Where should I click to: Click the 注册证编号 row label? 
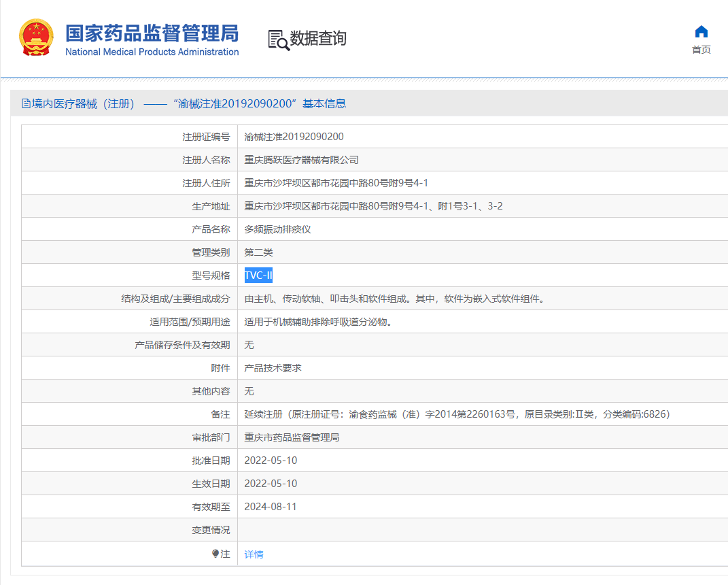pyautogui.click(x=206, y=137)
